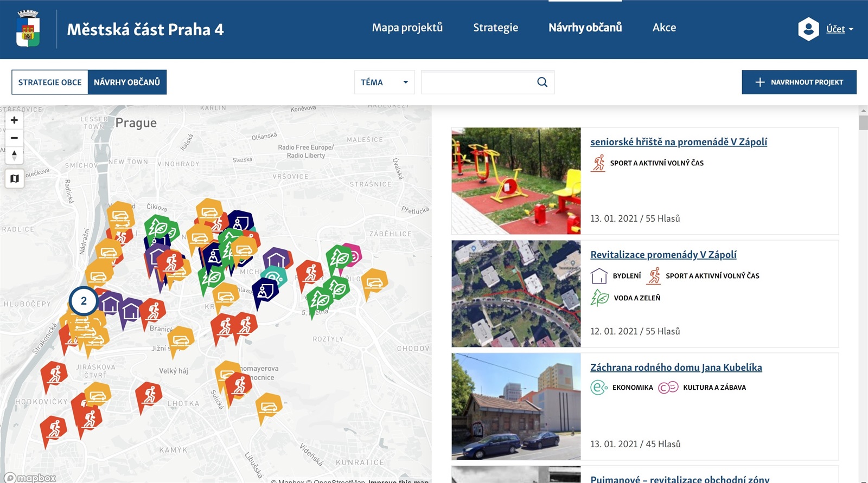Switch to Strategie obce view
Viewport: 868px width, 483px height.
click(50, 82)
